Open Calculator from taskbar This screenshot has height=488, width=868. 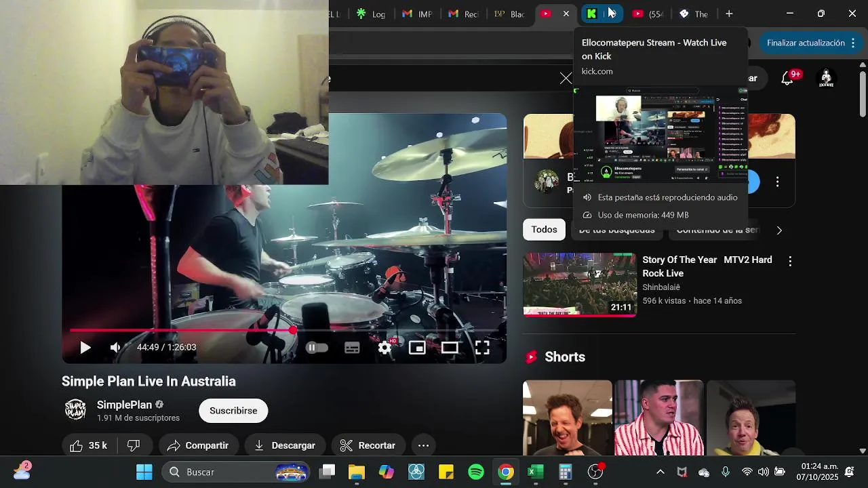point(566,472)
